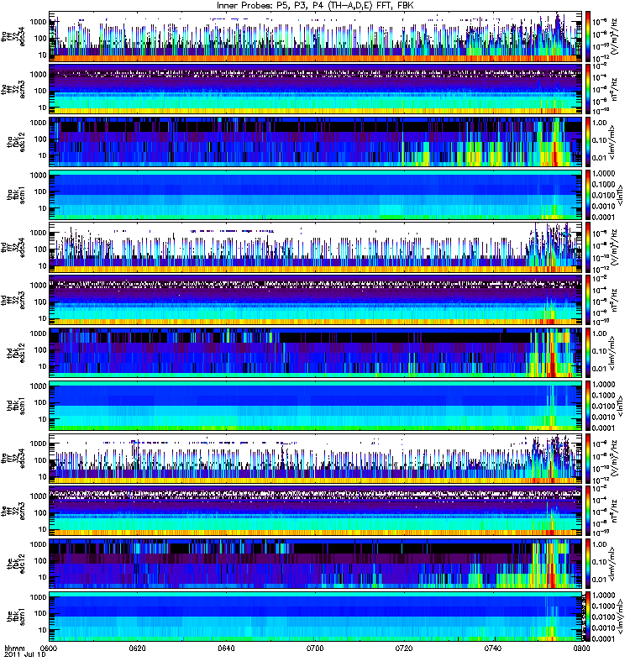Click the 'thd fbk edc12' y-axis label
This screenshot has height=672, width=630.
click(x=16, y=353)
